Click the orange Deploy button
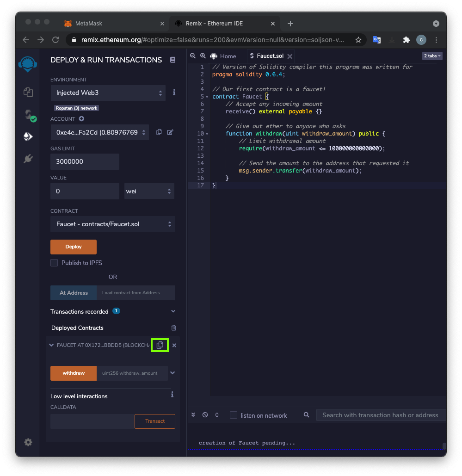This screenshot has width=462, height=476. [74, 247]
